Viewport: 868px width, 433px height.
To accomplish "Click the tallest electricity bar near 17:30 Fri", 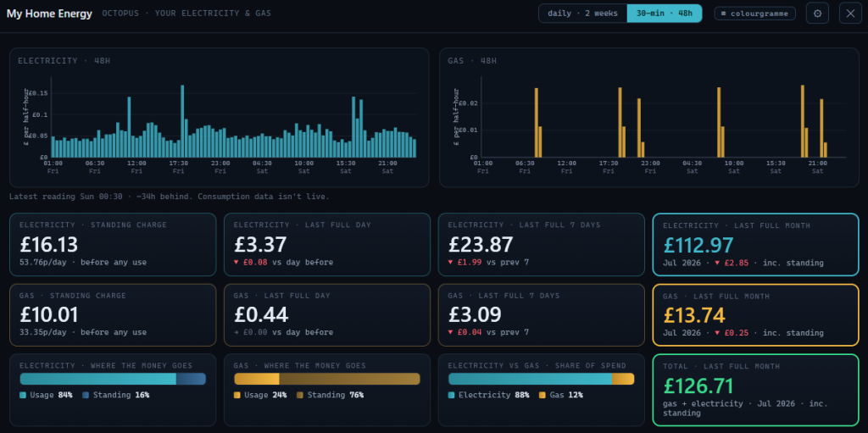I will click(x=182, y=121).
